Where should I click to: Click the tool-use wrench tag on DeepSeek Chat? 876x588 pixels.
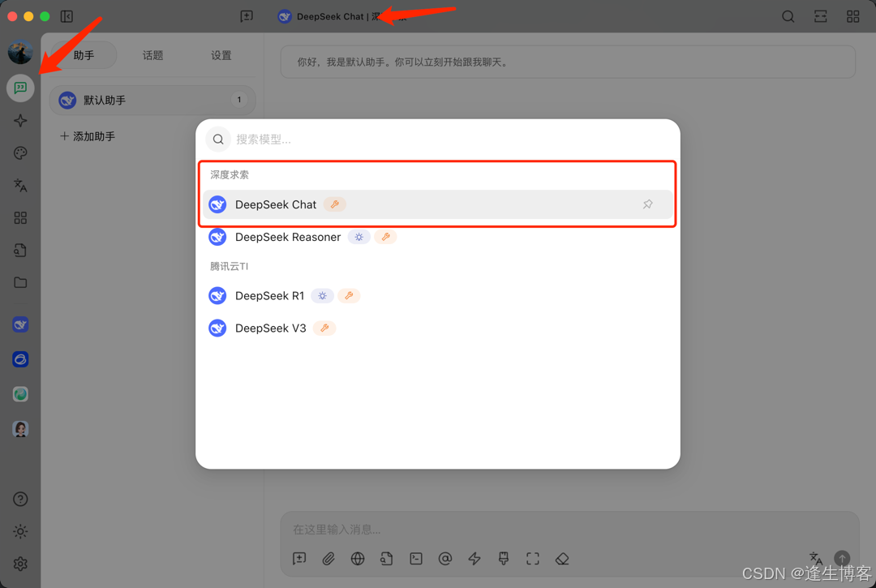click(x=335, y=204)
